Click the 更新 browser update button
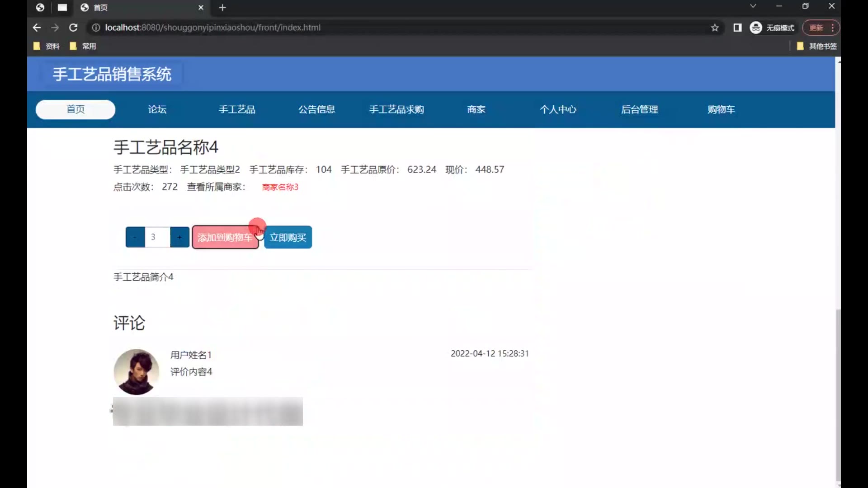This screenshot has width=868, height=488. 816,28
